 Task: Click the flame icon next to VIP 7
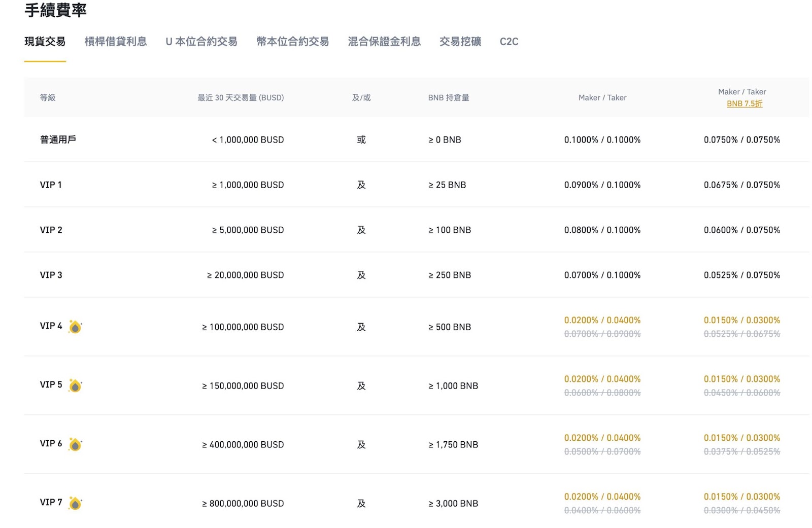75,504
